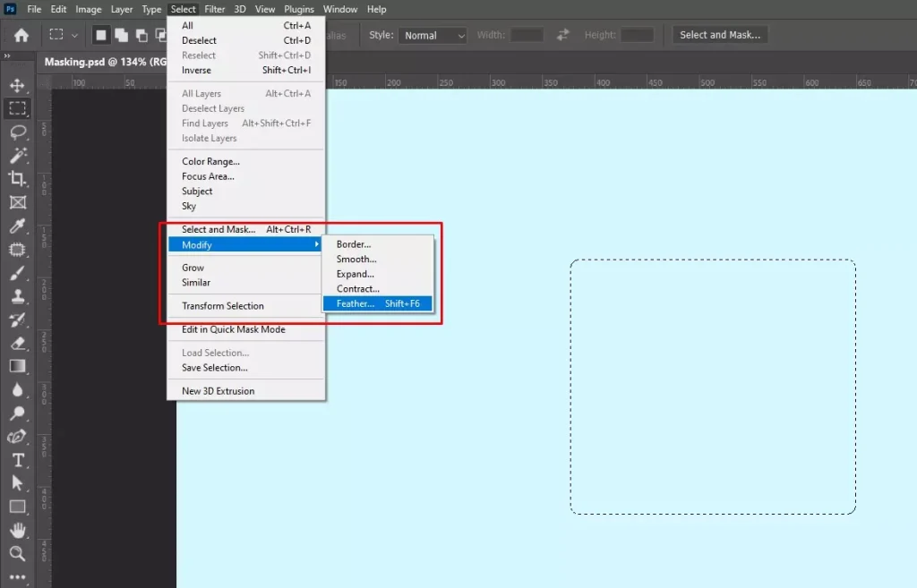
Task: Click the Width input field
Action: 526,35
